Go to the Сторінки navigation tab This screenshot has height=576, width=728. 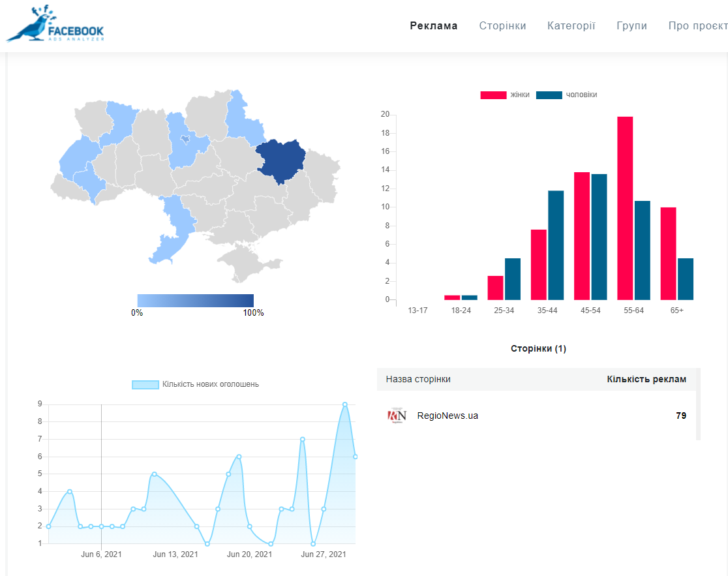coord(502,26)
